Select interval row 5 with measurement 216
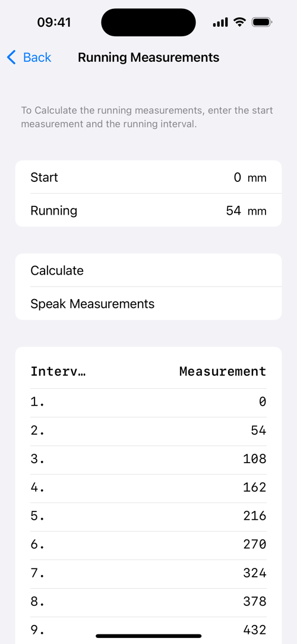This screenshot has width=297, height=644. (x=148, y=517)
